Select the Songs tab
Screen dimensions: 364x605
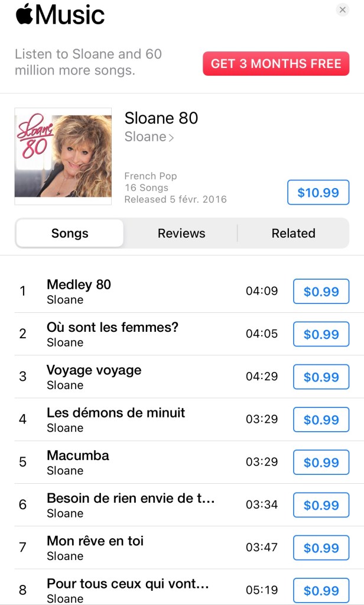coord(70,233)
